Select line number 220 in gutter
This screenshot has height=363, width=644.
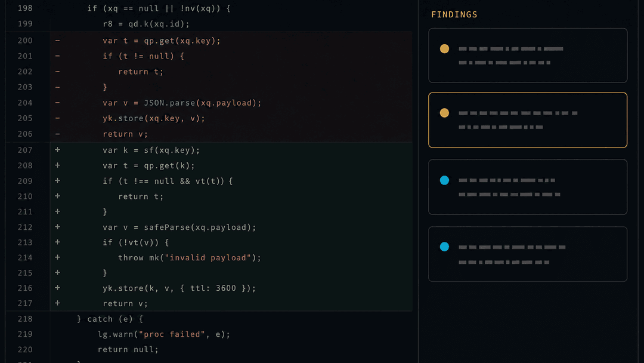(25, 350)
